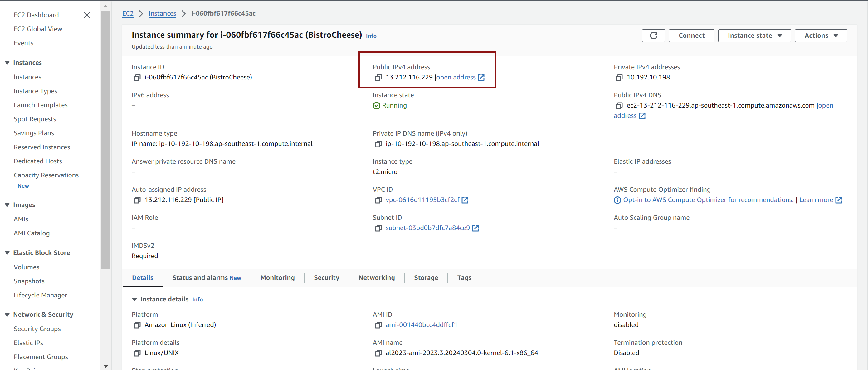Viewport: 868px width, 370px height.
Task: Click the Running status icon
Action: pos(376,106)
